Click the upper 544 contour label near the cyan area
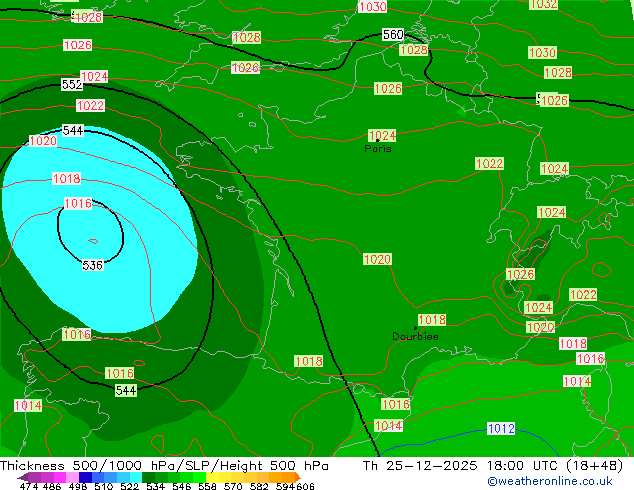634x490 pixels. [x=73, y=131]
